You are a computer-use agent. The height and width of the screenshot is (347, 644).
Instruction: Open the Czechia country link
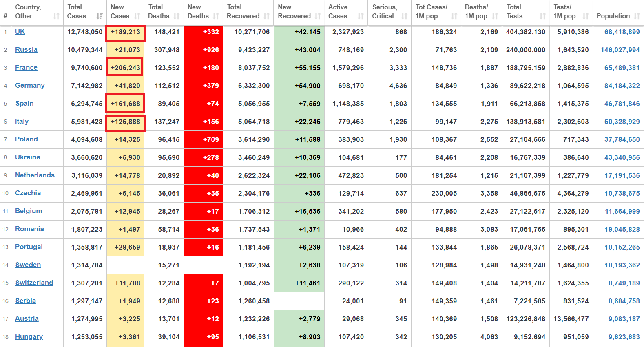tap(28, 193)
